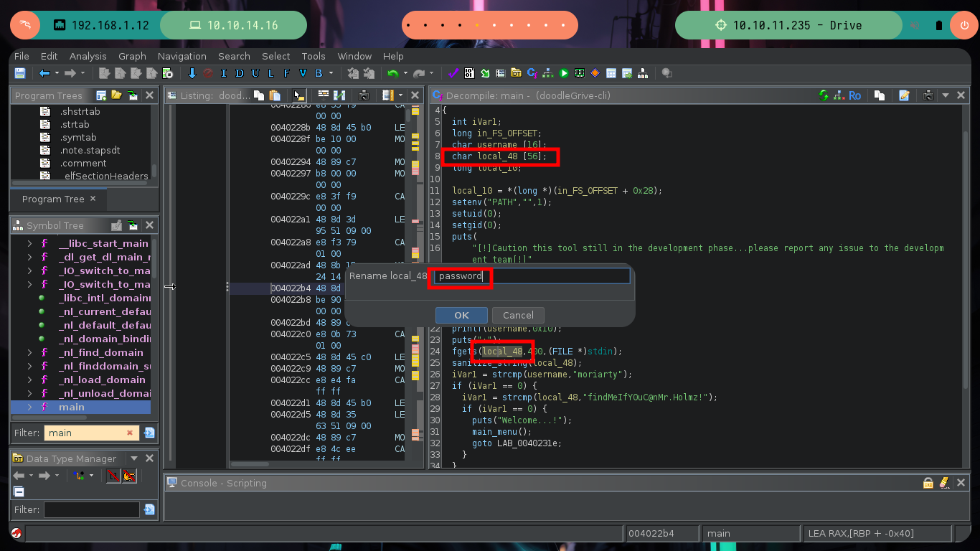Click the orange diamond toolbar icon

(595, 73)
